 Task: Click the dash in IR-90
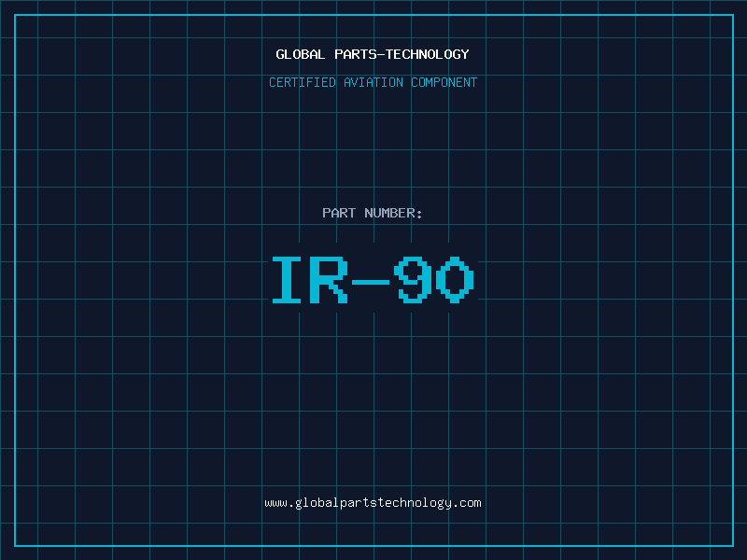pos(372,281)
